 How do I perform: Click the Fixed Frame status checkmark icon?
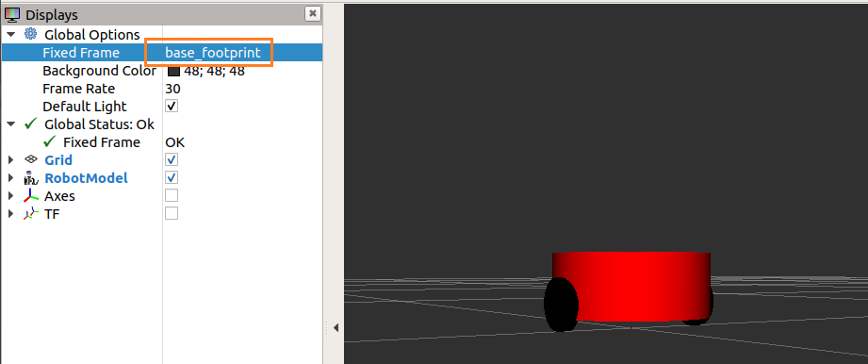(50, 141)
